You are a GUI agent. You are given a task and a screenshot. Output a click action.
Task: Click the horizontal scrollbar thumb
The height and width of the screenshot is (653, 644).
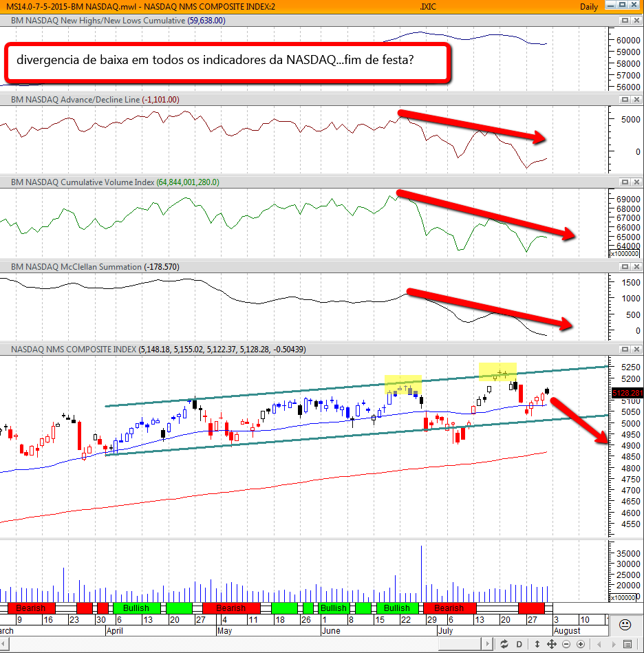pyautogui.click(x=460, y=644)
